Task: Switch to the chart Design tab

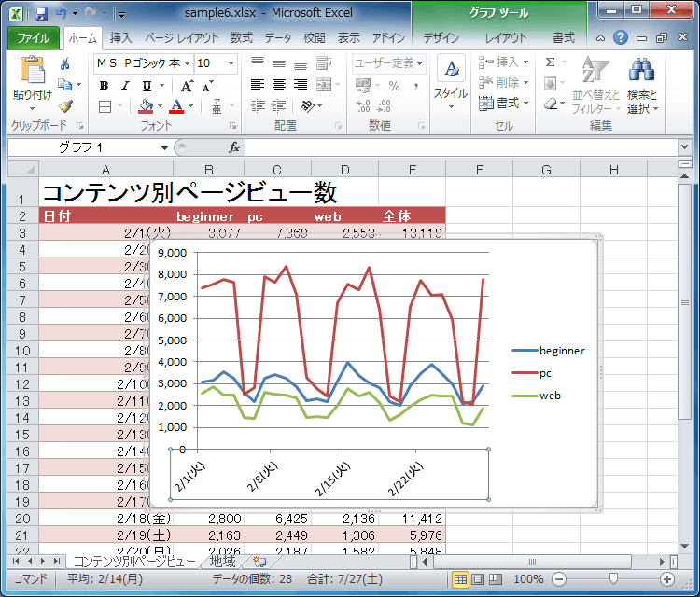Action: pos(441,38)
